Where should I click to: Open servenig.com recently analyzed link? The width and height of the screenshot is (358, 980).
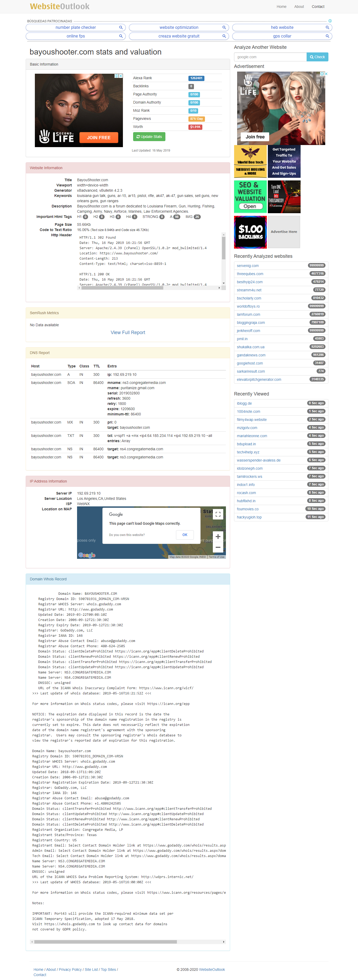(247, 266)
